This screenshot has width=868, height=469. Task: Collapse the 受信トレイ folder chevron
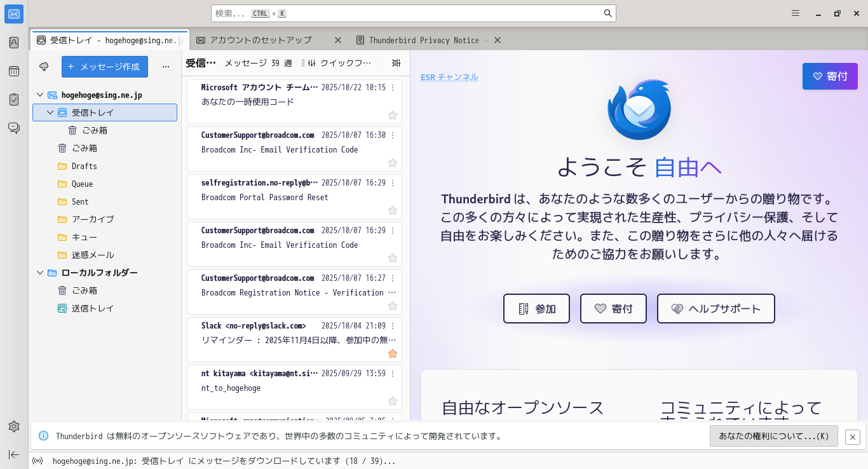[50, 112]
